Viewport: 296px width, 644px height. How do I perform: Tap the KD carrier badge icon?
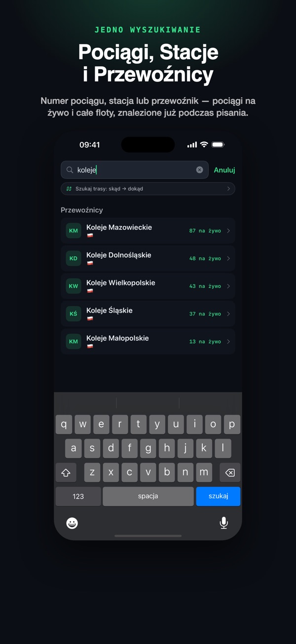pos(74,258)
